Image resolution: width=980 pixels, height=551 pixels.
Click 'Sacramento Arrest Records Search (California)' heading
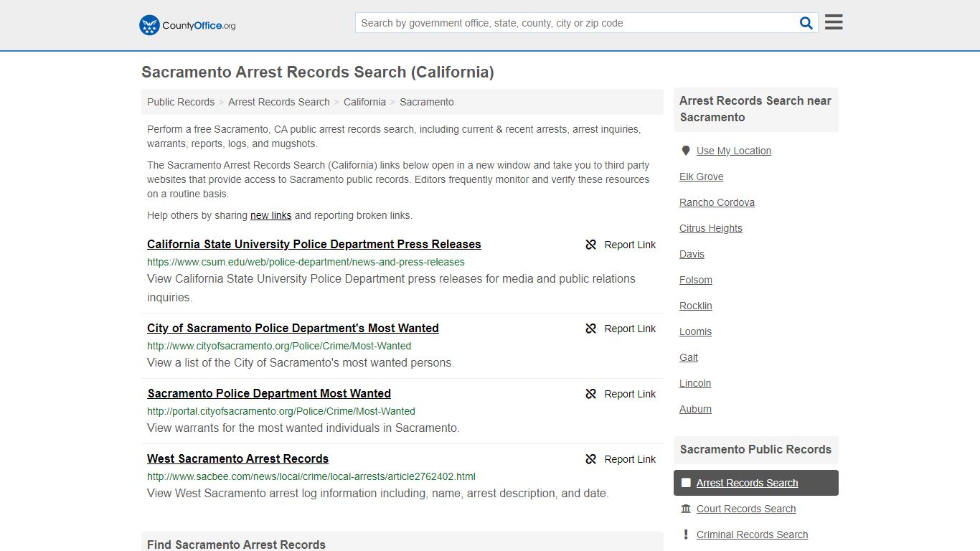[x=317, y=72]
